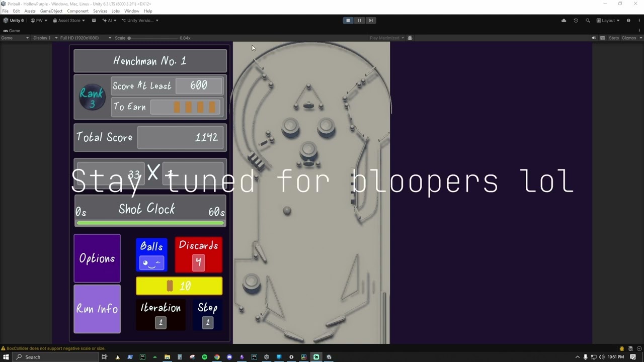Stop play mode with the stop button
The width and height of the screenshot is (644, 362).
[x=348, y=21]
